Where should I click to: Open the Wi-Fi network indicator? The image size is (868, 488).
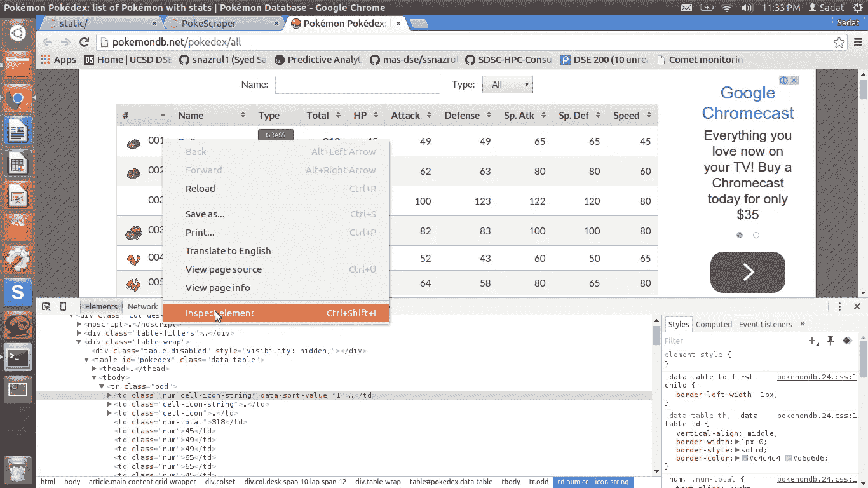tap(727, 8)
